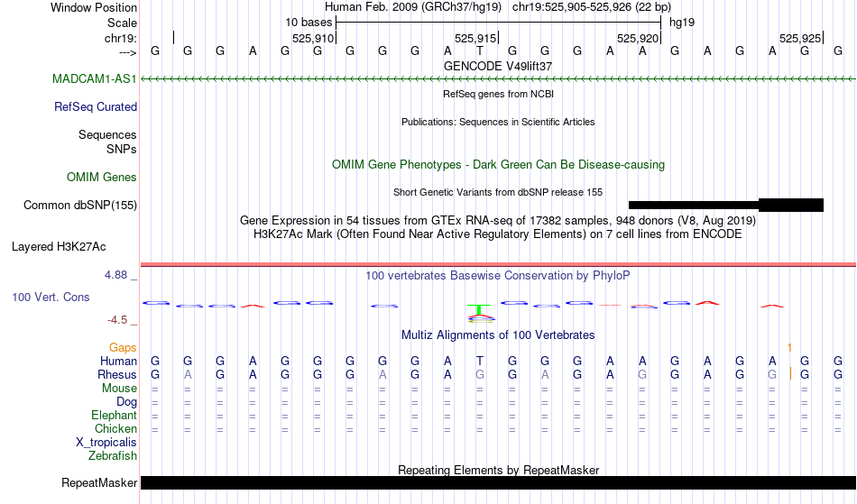Click the orange gap count 1

(789, 347)
